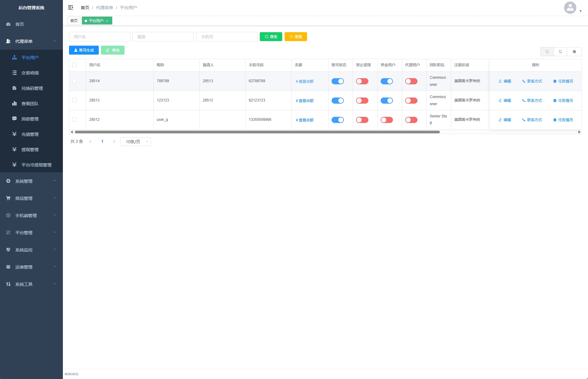Open the 10条/页 page size dropdown
588x379 pixels.
click(x=136, y=142)
